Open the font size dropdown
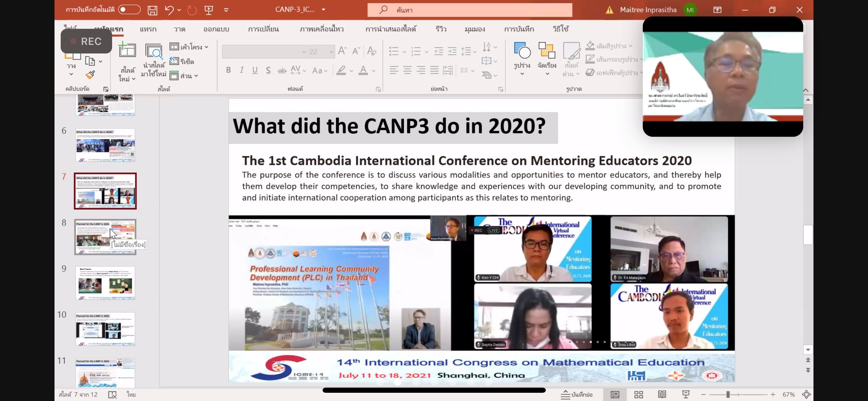This screenshot has width=868, height=401. pos(331,52)
